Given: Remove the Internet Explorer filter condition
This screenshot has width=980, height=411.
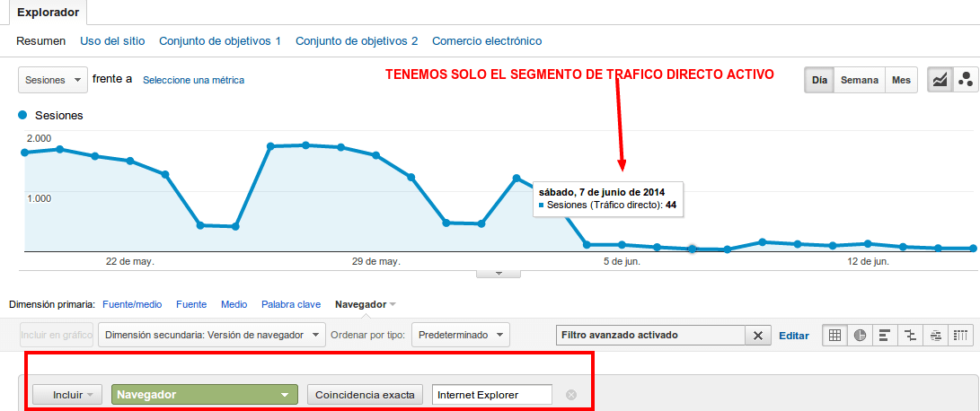Looking at the screenshot, I should [570, 395].
